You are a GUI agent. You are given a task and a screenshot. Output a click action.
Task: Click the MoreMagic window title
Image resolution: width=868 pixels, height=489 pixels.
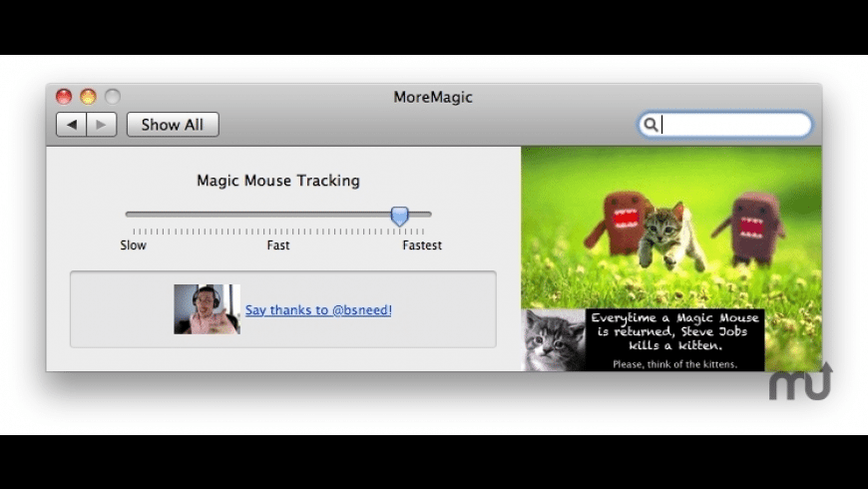click(433, 97)
